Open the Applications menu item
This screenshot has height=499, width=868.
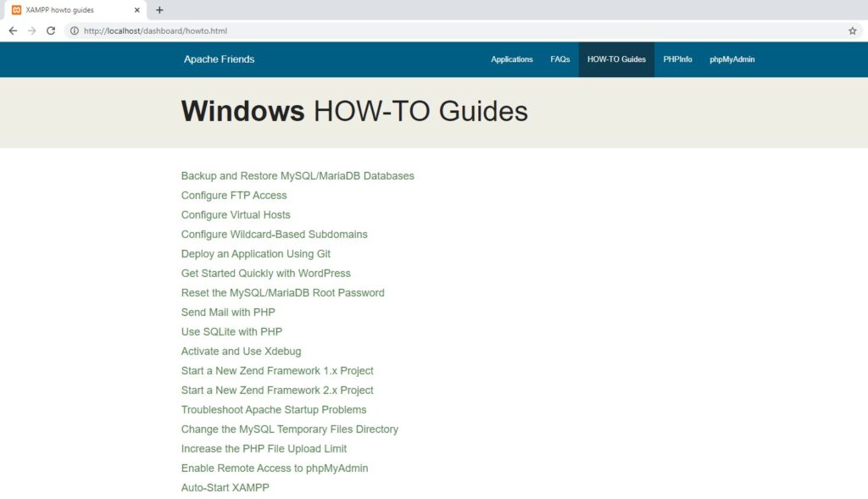(x=511, y=59)
